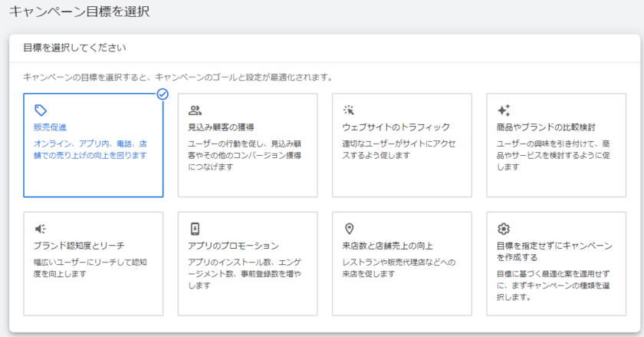
Task: Click the gear icon for 目標を指定せずにキャンペーンを作成する
Action: pos(504,229)
